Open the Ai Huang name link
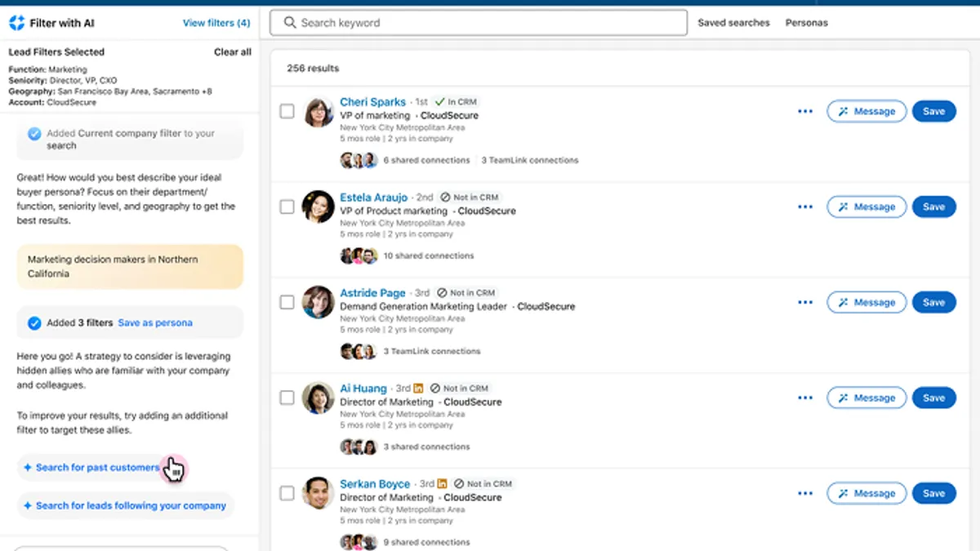Screen dimensions: 980x551 [x=363, y=389]
